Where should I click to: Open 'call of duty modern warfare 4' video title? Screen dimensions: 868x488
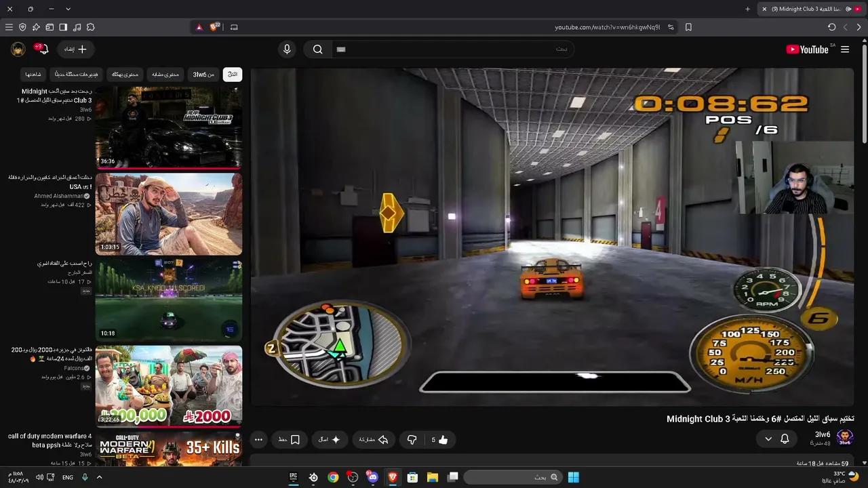(x=50, y=441)
